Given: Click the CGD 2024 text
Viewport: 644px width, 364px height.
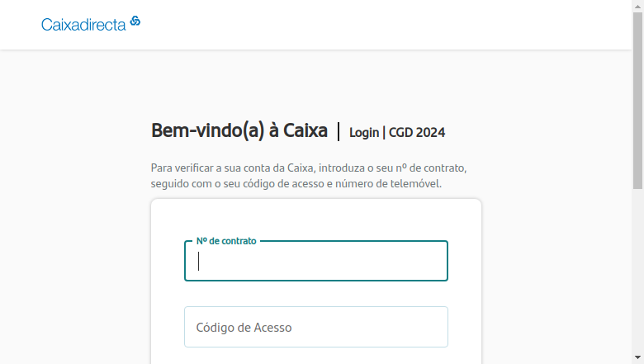Looking at the screenshot, I should [416, 133].
